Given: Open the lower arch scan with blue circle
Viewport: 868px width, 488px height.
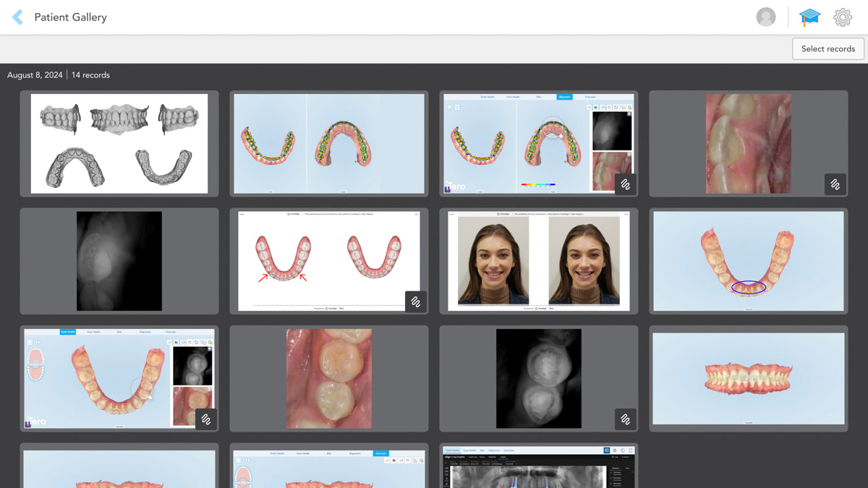Looking at the screenshot, I should [748, 261].
